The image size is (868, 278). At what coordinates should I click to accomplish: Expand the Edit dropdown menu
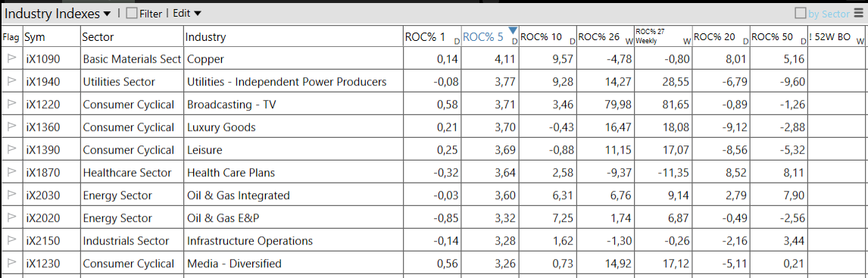(187, 14)
